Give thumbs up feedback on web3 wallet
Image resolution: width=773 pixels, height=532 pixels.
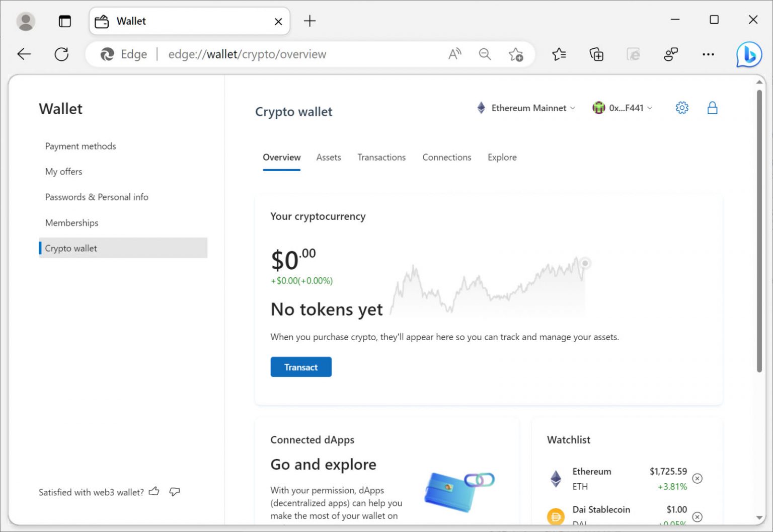pos(154,491)
